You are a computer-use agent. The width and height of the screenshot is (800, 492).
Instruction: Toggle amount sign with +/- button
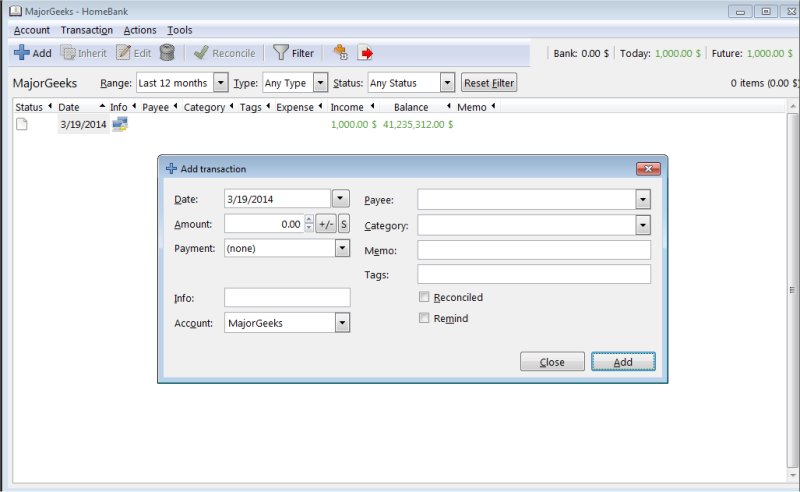coord(326,224)
